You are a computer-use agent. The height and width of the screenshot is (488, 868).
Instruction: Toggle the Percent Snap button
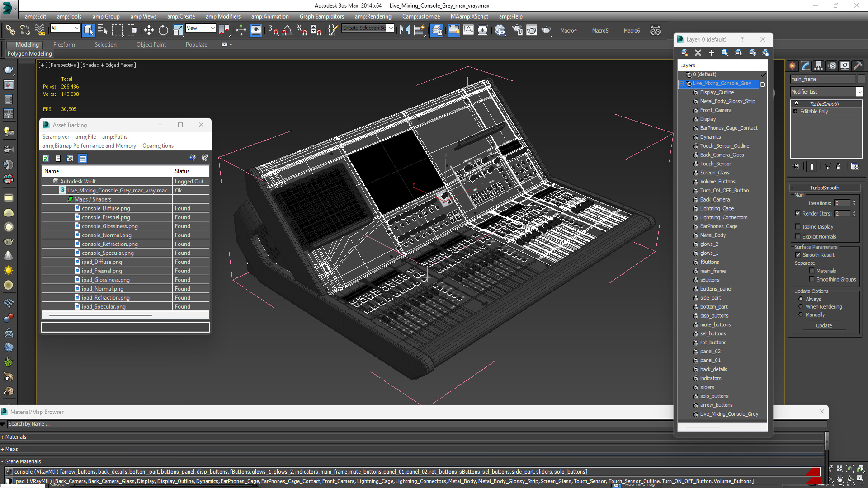click(302, 30)
